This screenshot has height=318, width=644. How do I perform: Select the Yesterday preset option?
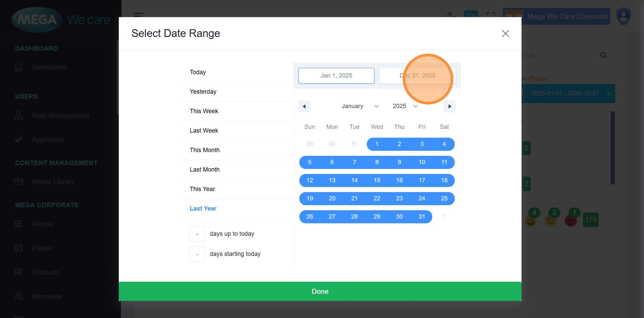coord(203,92)
